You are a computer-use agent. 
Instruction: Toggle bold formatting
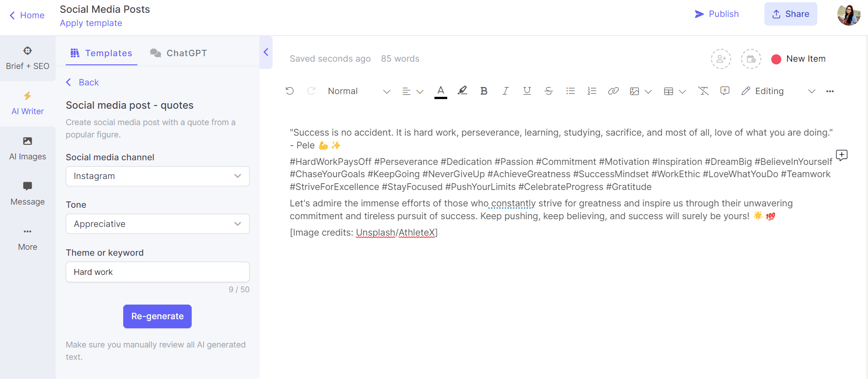click(484, 91)
